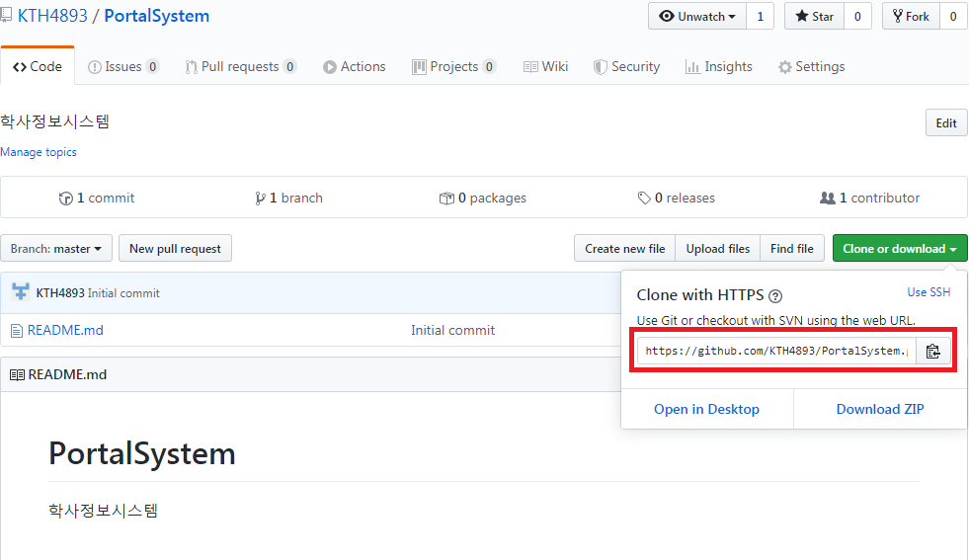Viewport: 969px width, 560px height.
Task: Click the file icon next to README.md
Action: coord(17,331)
